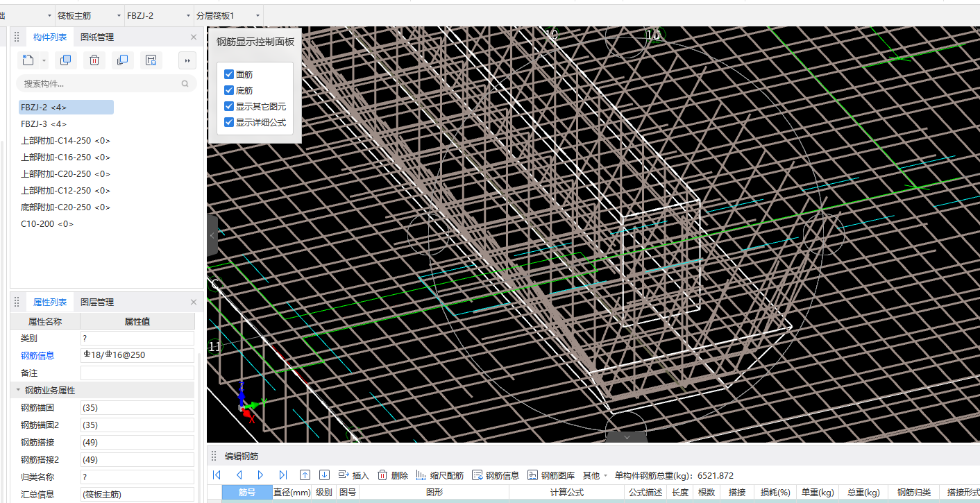
Task: Move rebar row up arrow icon
Action: [305, 475]
